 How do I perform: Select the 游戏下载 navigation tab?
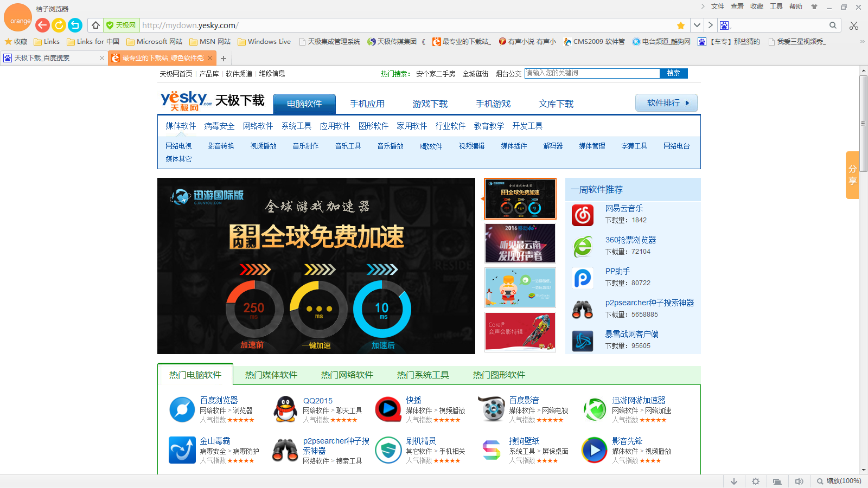click(x=430, y=104)
